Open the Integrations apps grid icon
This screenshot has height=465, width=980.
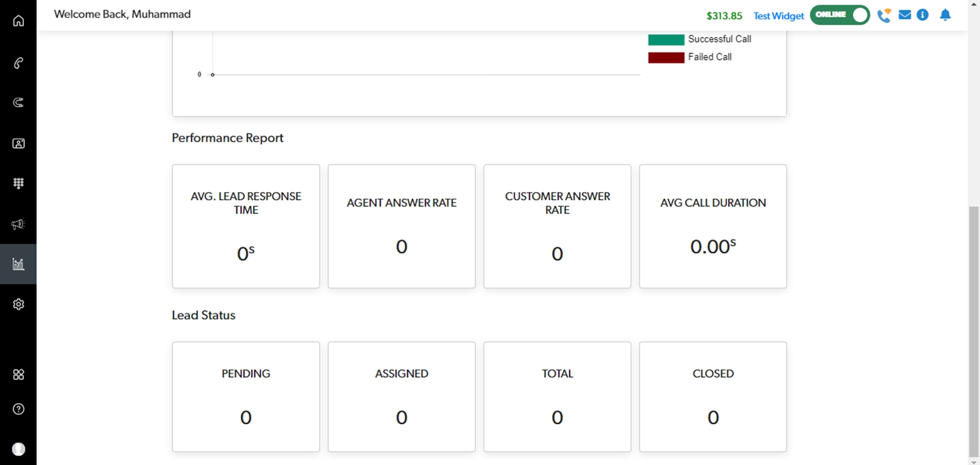pos(18,375)
